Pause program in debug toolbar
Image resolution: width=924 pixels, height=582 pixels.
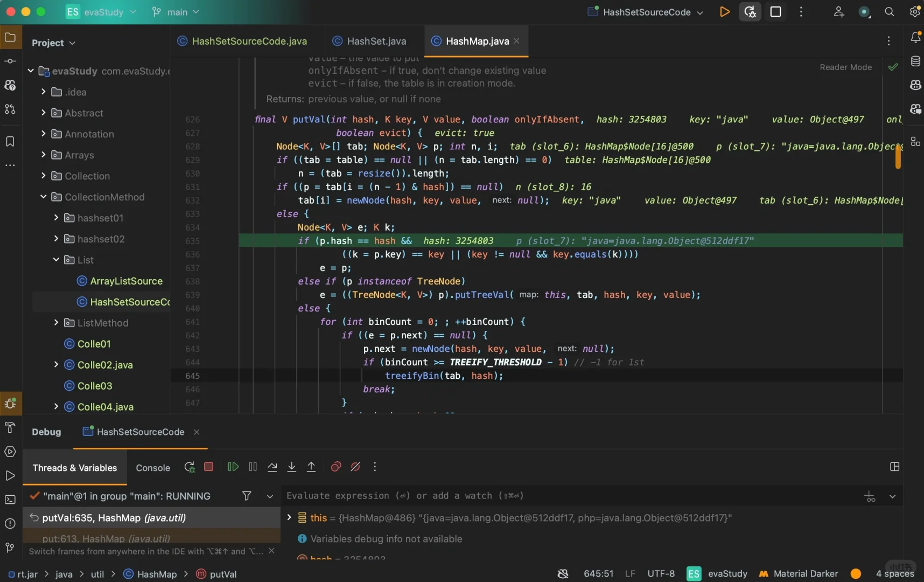point(253,467)
